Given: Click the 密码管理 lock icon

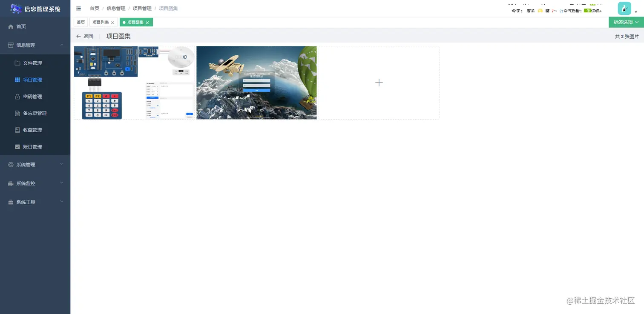Looking at the screenshot, I should point(17,97).
